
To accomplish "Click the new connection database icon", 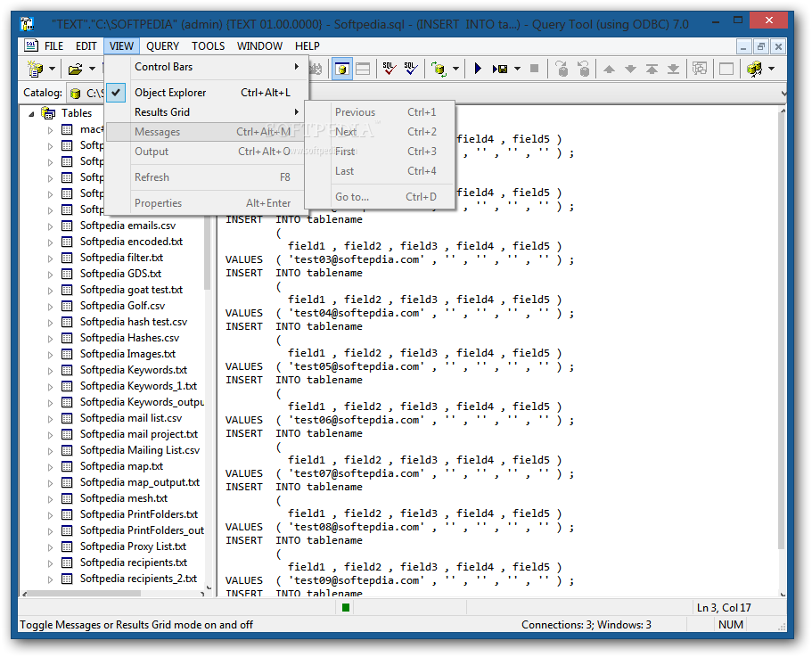I will (x=36, y=69).
